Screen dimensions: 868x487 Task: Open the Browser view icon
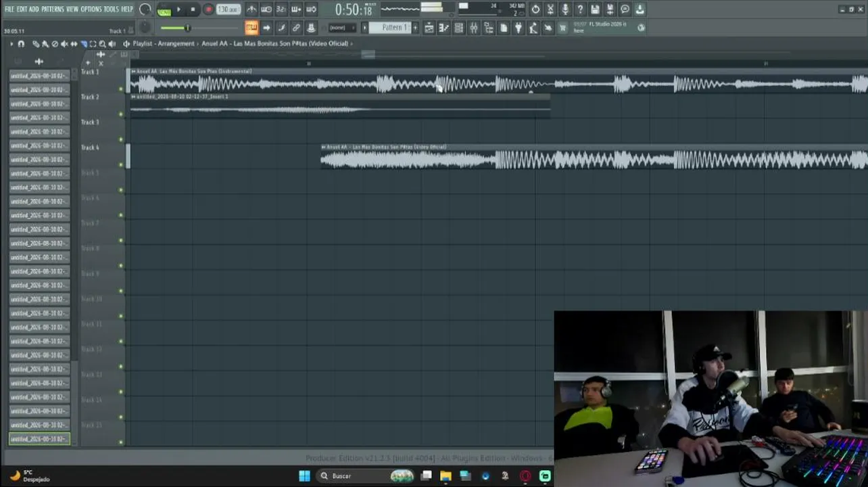coord(489,28)
